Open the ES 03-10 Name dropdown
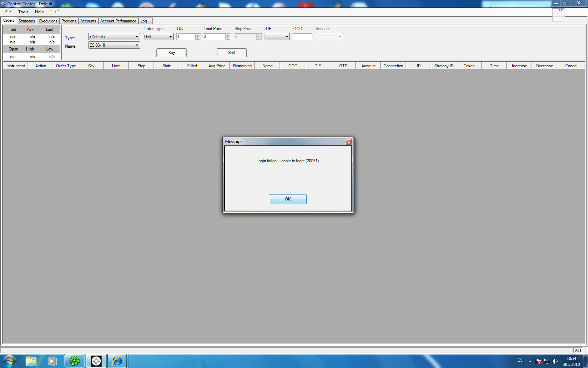Viewport: 588px width, 368px height. click(136, 45)
